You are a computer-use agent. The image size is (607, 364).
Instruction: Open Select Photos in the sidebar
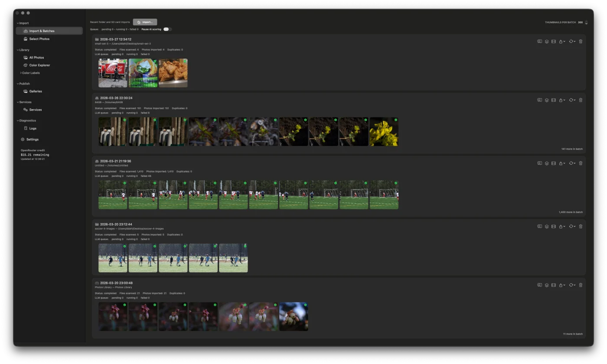pos(39,39)
